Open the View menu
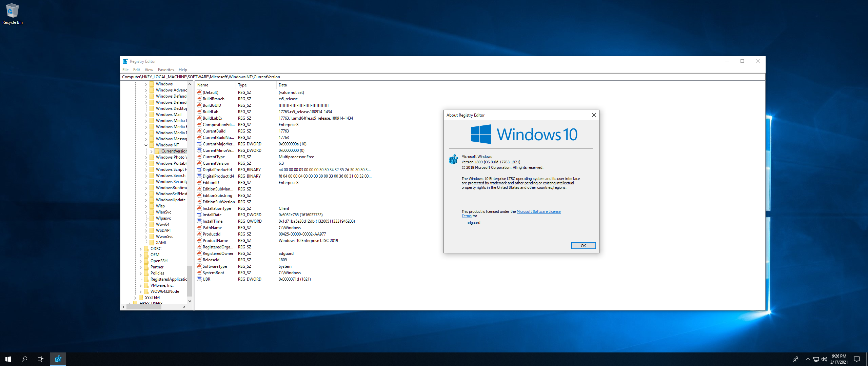This screenshot has width=868, height=366. click(149, 70)
